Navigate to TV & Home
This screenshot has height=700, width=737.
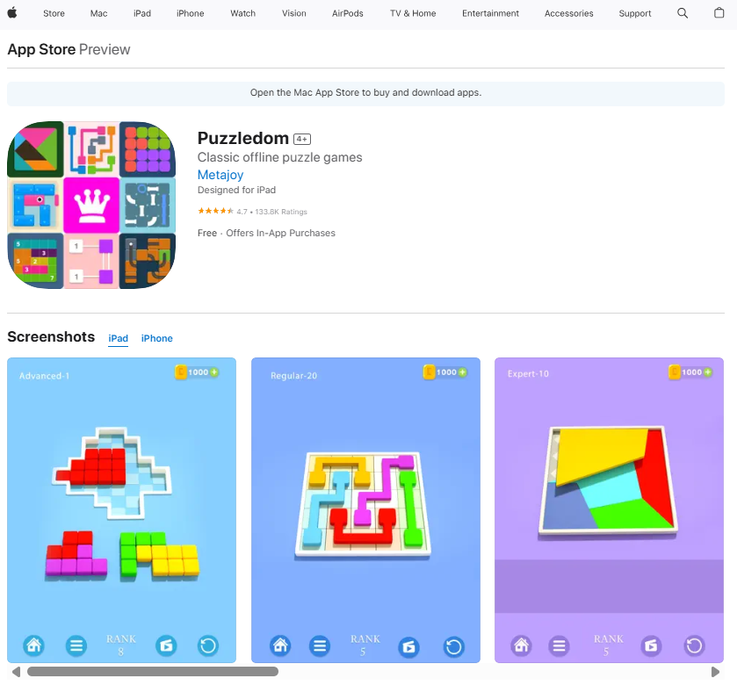point(413,14)
